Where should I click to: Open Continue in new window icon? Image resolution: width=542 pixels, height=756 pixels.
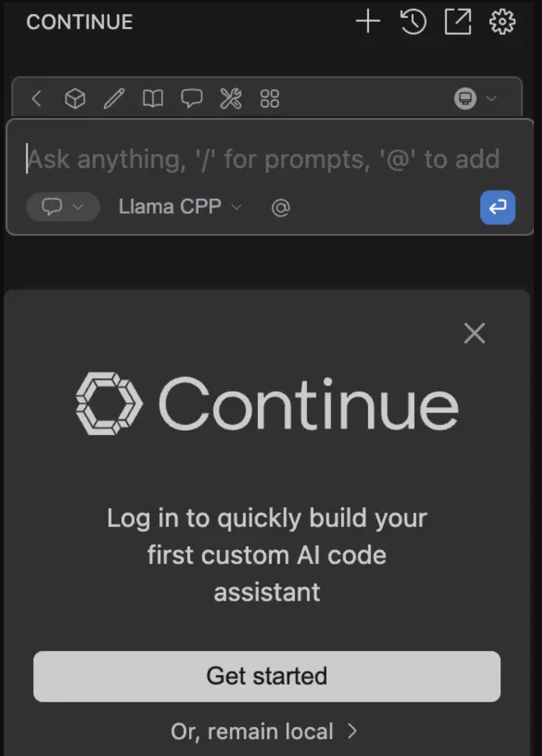pyautogui.click(x=458, y=21)
